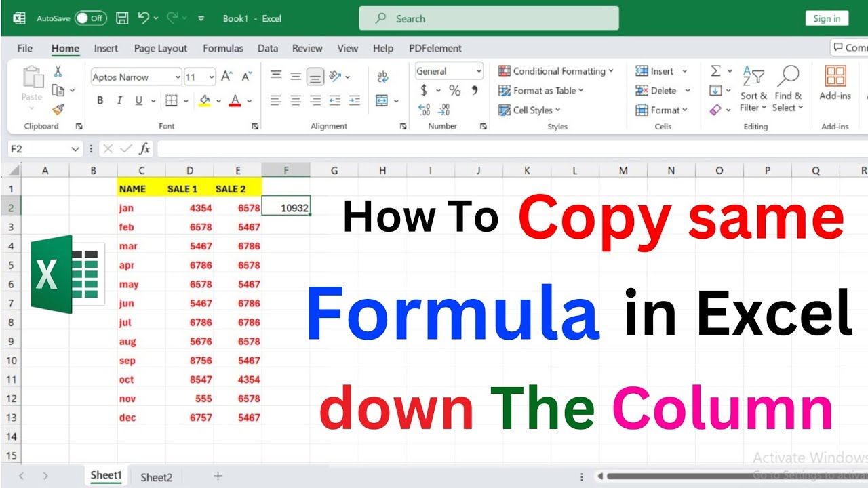868x488 pixels.
Task: Open Conditional Formatting menu
Action: (556, 71)
